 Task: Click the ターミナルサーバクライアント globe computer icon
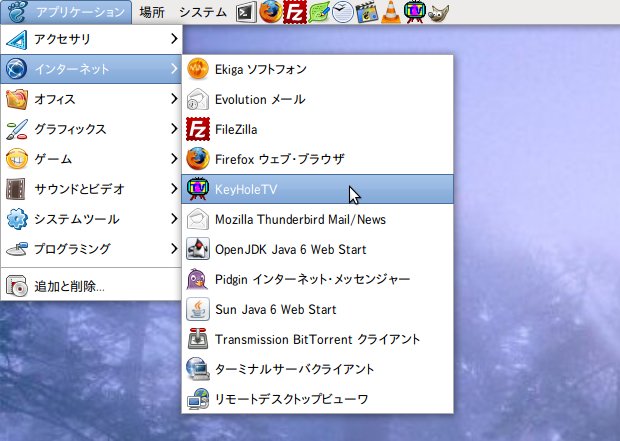198,369
